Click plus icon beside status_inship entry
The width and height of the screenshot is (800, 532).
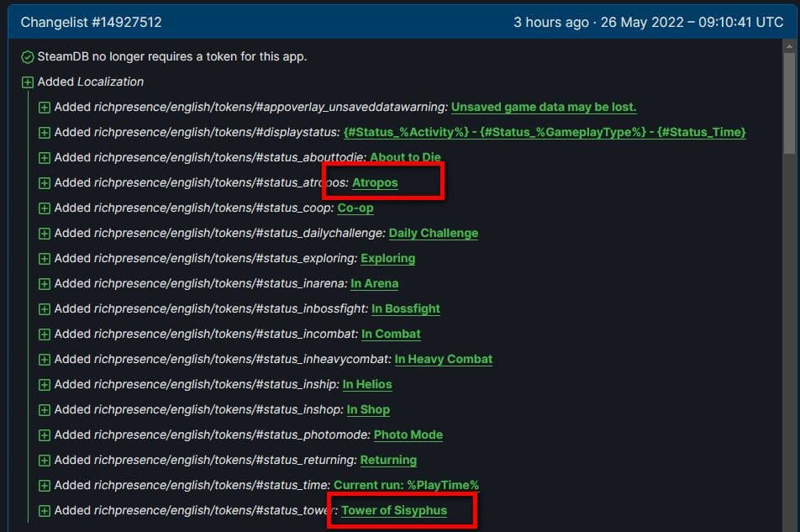coord(45,385)
